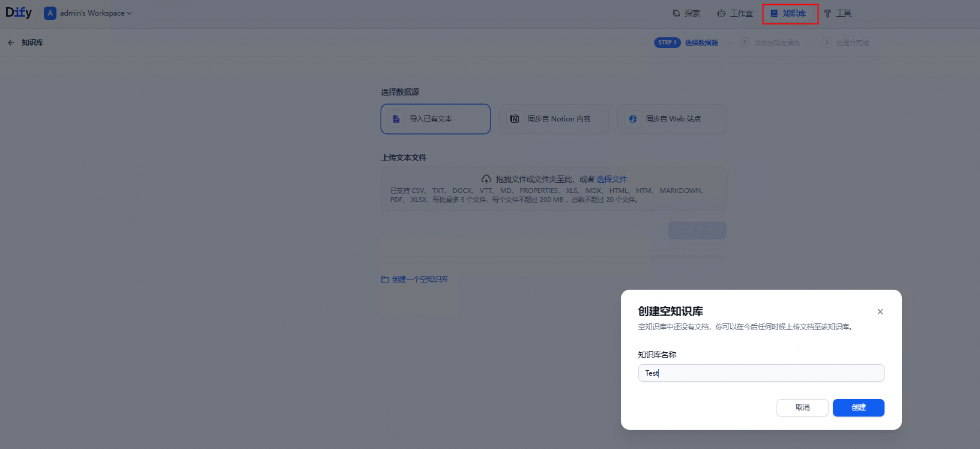Select the 导入已有文本 data source
Screen dimensions: 980x449
[435, 119]
